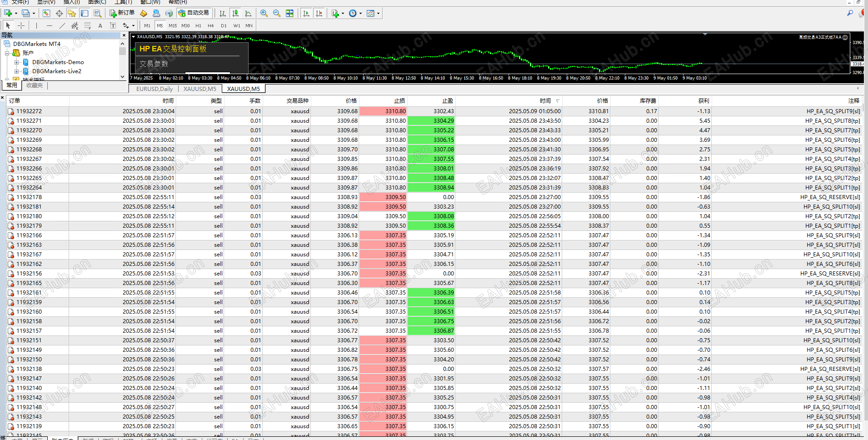868x440 pixels.
Task: Sort orders by the 获利 profit column
Action: click(x=703, y=101)
